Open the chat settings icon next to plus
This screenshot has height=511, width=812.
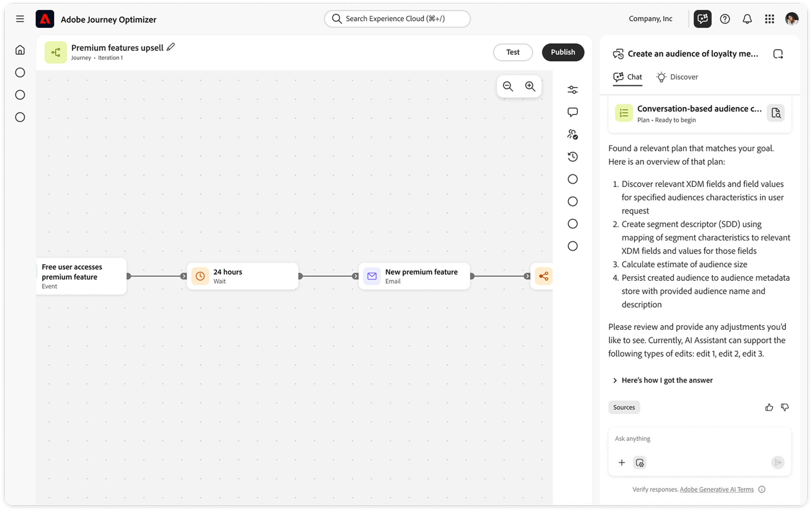point(639,462)
